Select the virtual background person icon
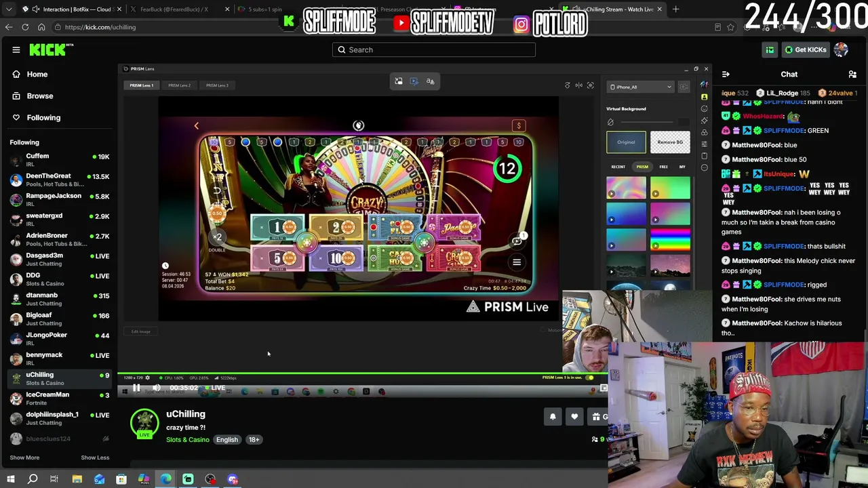The image size is (868, 488). click(x=704, y=97)
